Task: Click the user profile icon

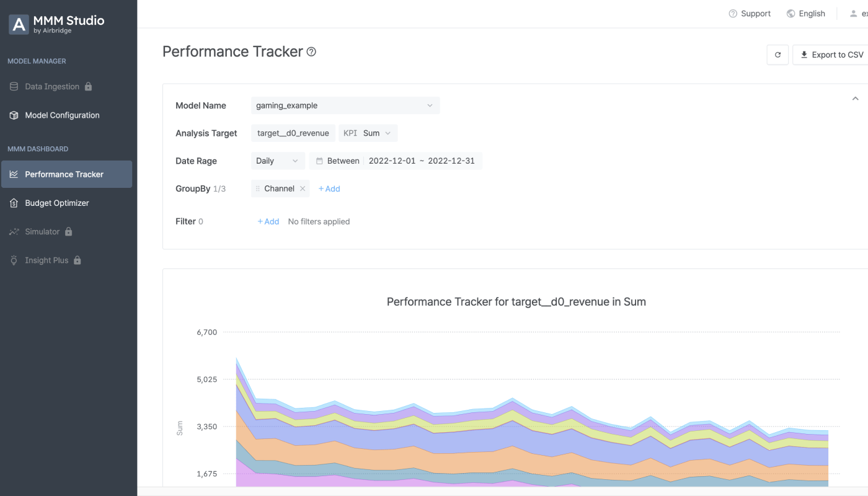Action: coord(853,14)
